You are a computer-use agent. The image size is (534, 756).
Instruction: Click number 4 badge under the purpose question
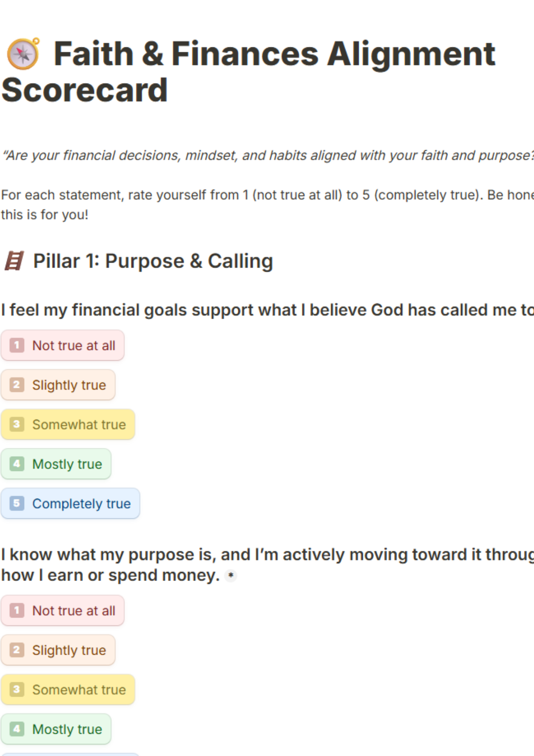[17, 729]
